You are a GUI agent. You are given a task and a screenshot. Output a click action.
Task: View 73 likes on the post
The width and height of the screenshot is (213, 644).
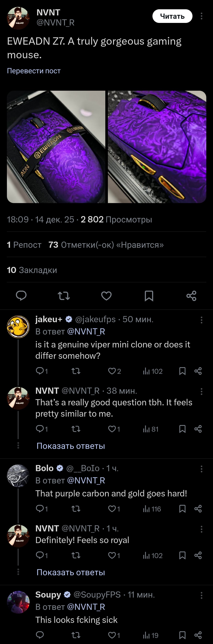click(106, 245)
